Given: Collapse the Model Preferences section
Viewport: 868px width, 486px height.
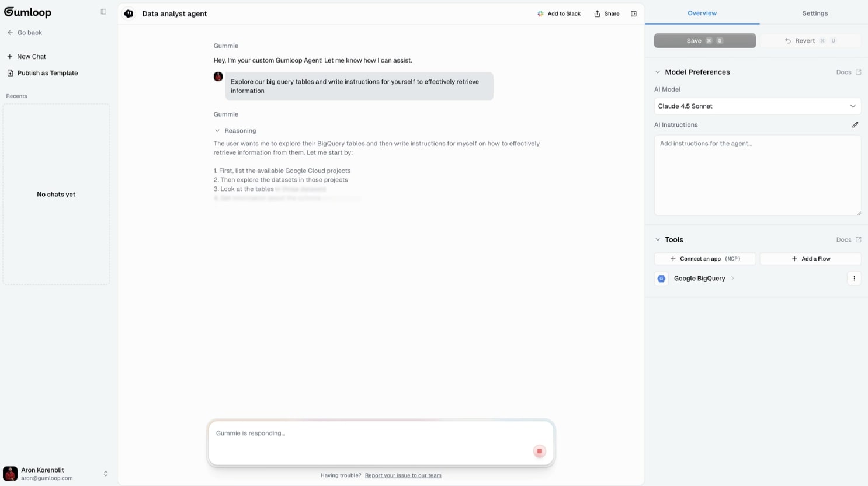Looking at the screenshot, I should tap(658, 72).
